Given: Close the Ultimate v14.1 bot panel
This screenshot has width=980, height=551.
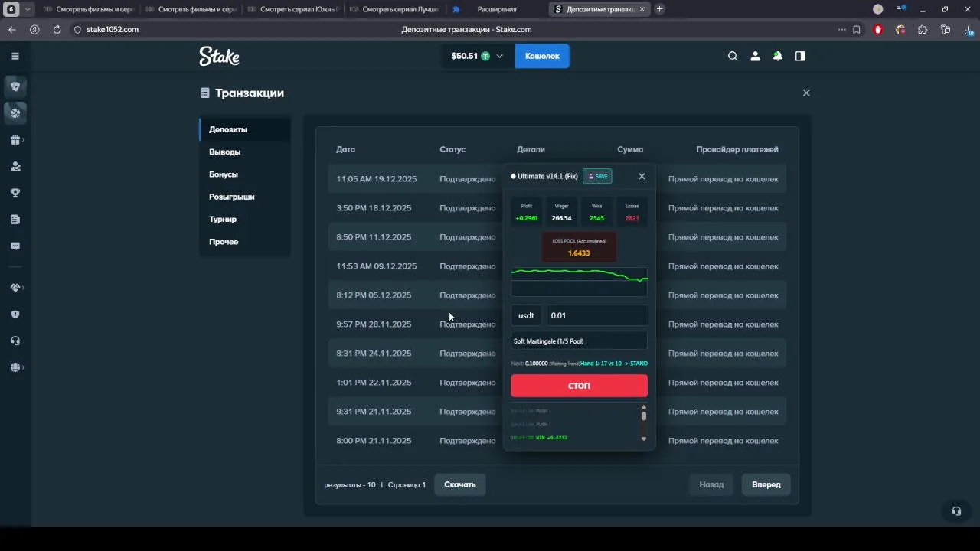Looking at the screenshot, I should click(642, 176).
